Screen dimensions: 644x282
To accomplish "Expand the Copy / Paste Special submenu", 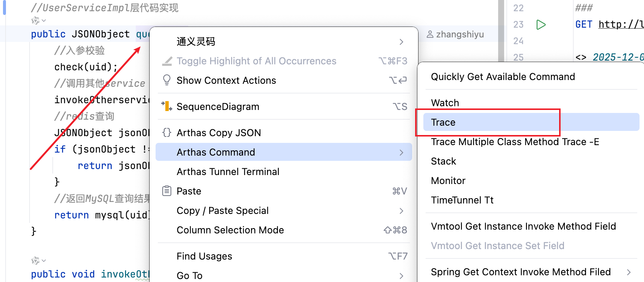I will pyautogui.click(x=401, y=211).
